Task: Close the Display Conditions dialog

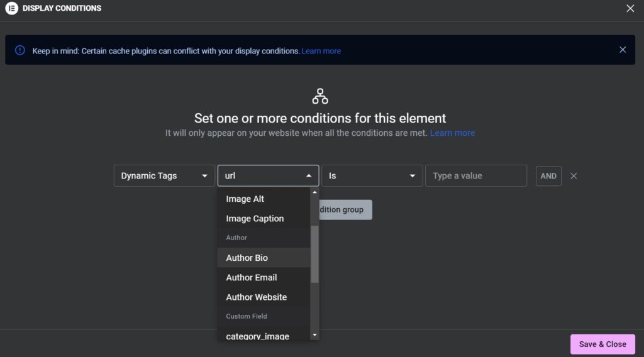Action: coord(630,8)
